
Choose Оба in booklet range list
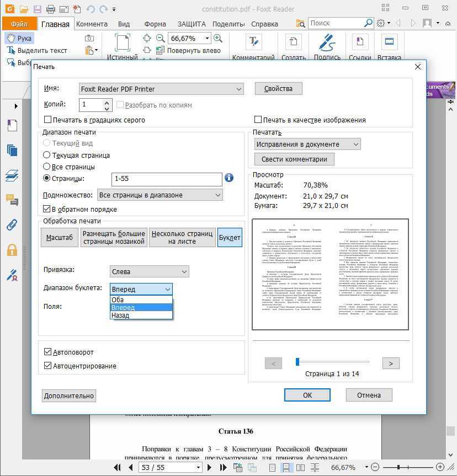point(141,299)
